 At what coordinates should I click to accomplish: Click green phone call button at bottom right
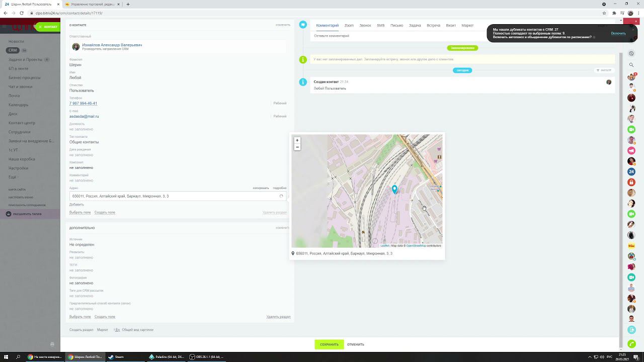[x=631, y=344]
